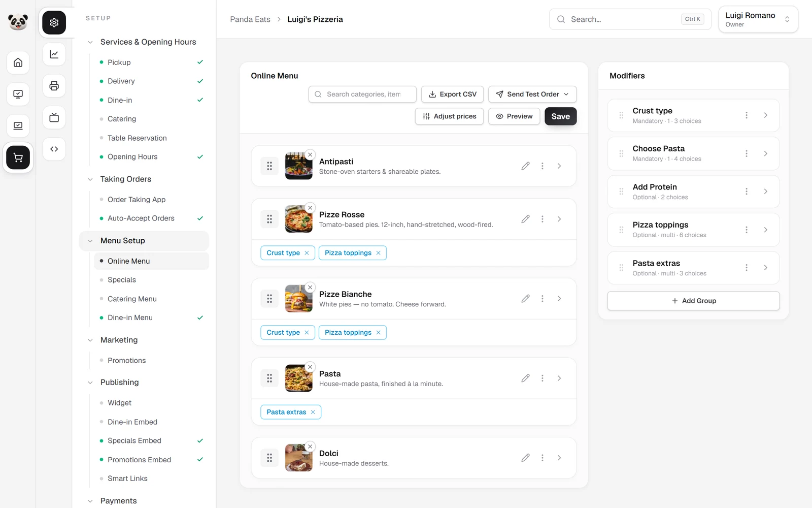Collapse Services & Opening Hours section

[90, 42]
